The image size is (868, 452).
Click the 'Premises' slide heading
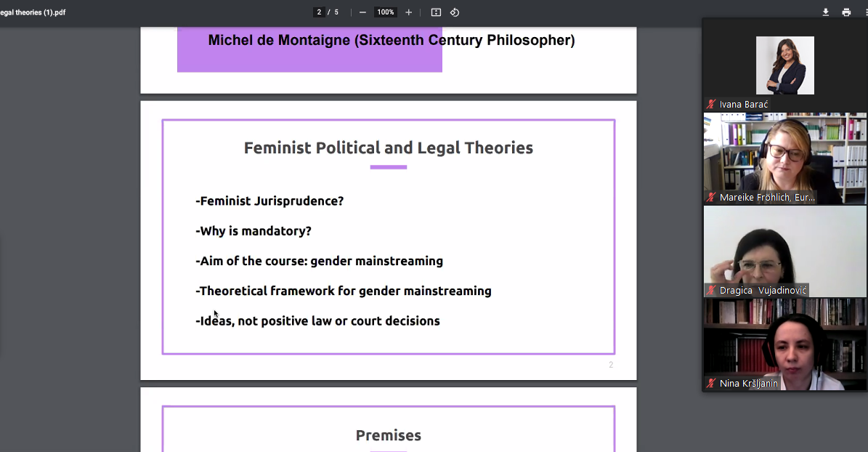pyautogui.click(x=388, y=436)
